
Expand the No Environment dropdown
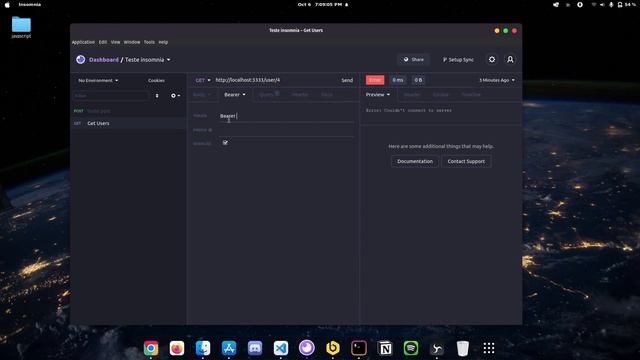[x=98, y=80]
